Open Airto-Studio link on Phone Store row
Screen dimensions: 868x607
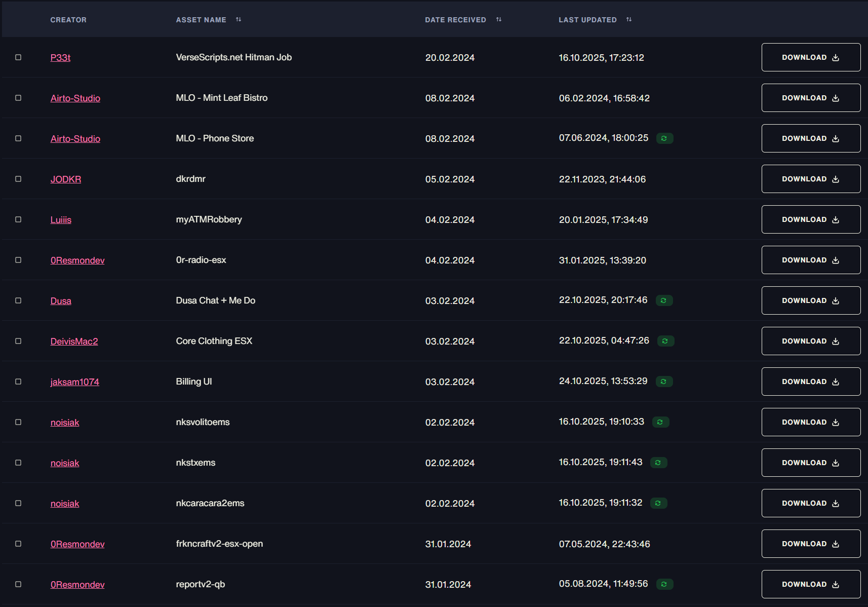[75, 139]
